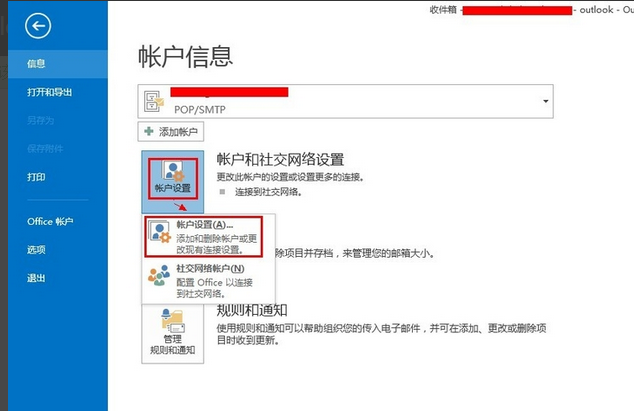Click the 添加帐户 button

[171, 131]
